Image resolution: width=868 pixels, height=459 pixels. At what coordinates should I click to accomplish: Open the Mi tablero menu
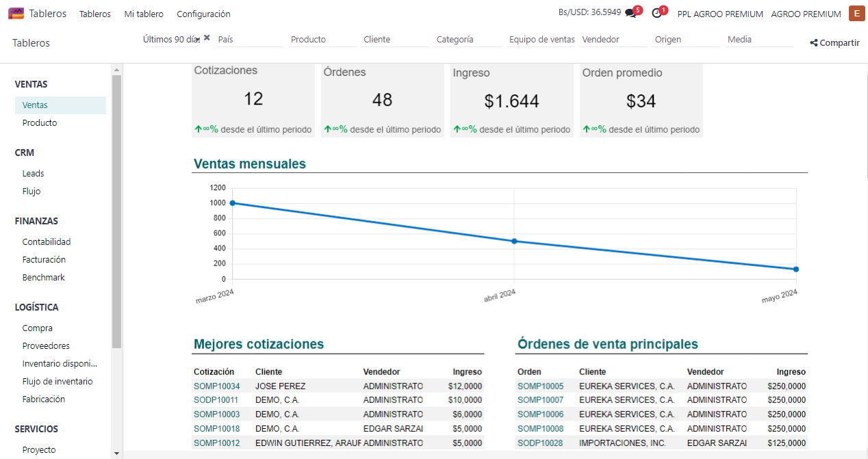pyautogui.click(x=144, y=14)
